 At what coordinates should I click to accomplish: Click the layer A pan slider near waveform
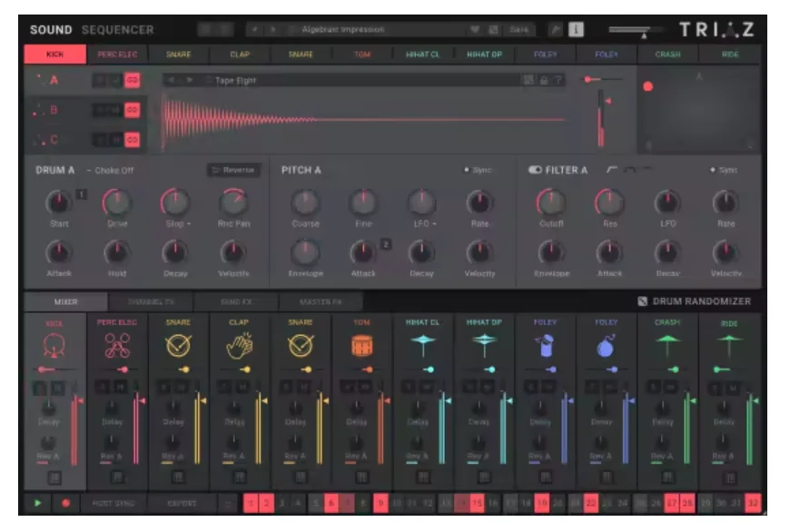pos(604,79)
